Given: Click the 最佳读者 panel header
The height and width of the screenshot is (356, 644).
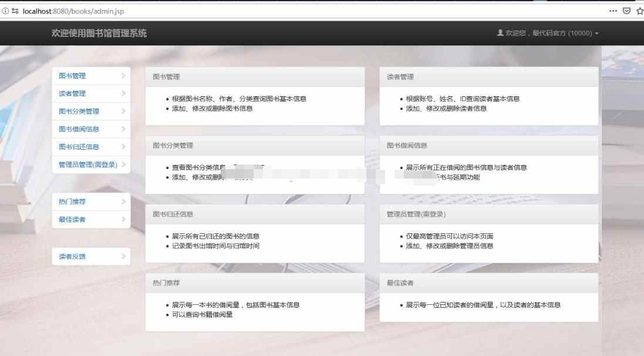Looking at the screenshot, I should [x=489, y=283].
